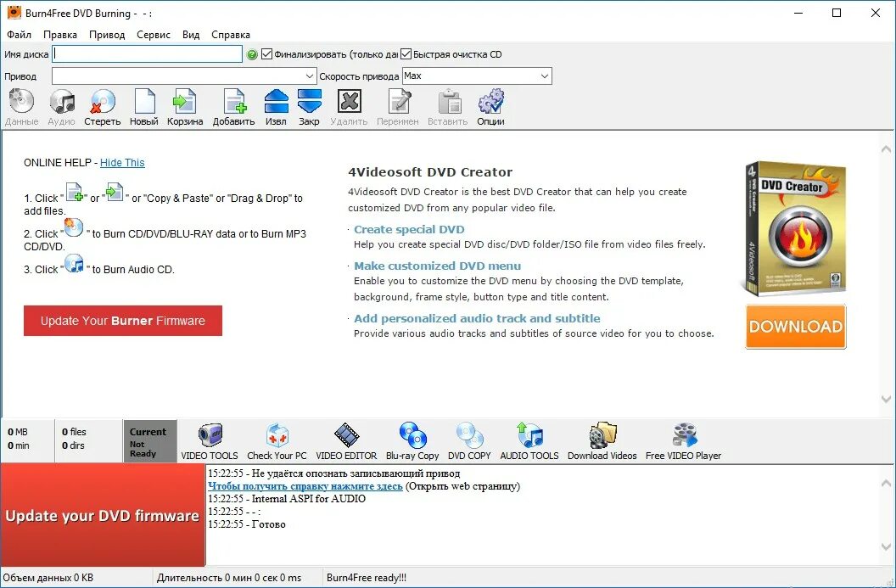Click DVD Creator box thumbnail
Viewport: 896px width, 588px height.
[795, 228]
